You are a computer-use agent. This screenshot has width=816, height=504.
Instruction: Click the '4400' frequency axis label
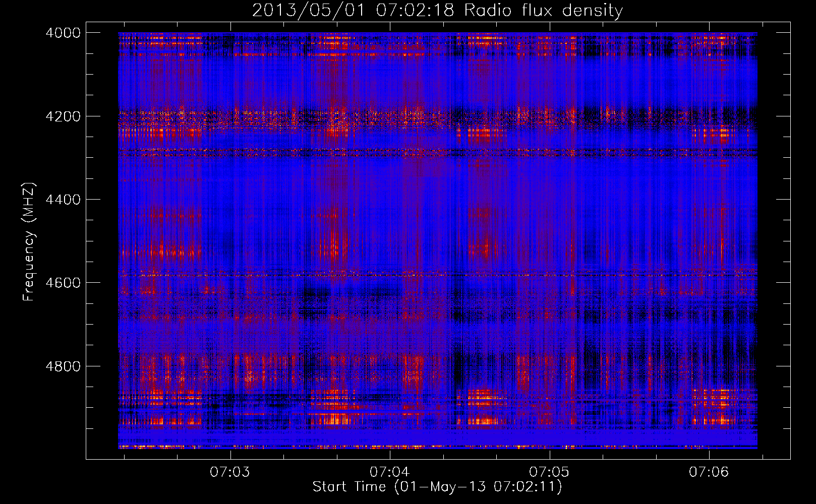click(63, 200)
